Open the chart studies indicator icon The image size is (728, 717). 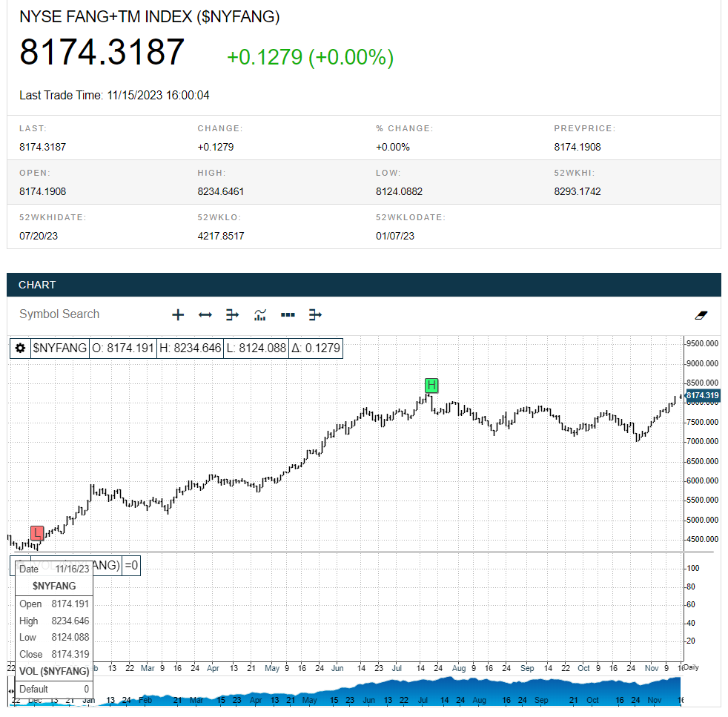[260, 315]
